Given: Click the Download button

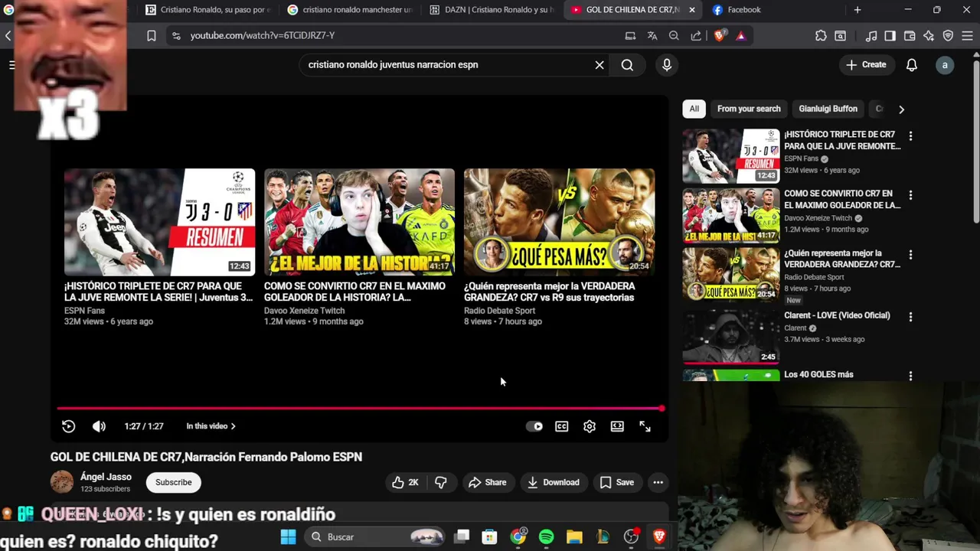Looking at the screenshot, I should (x=553, y=482).
